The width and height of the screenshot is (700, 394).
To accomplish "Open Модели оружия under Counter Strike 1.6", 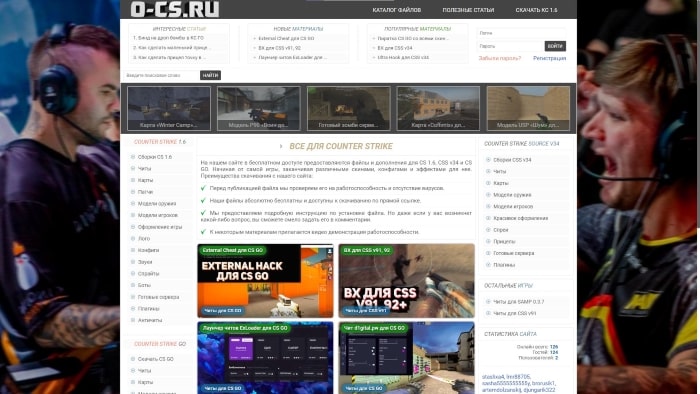I will pos(157,203).
